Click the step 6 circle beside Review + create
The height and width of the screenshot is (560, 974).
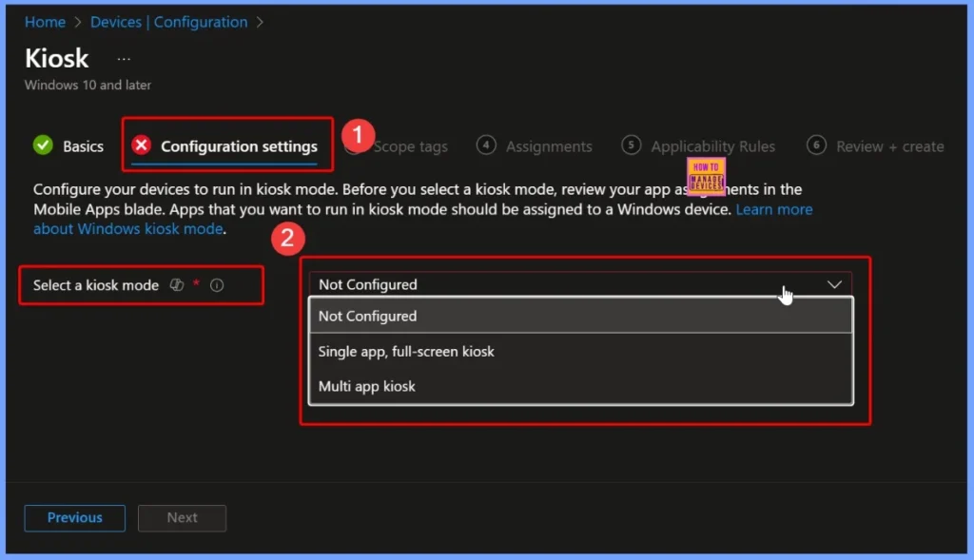pos(816,145)
